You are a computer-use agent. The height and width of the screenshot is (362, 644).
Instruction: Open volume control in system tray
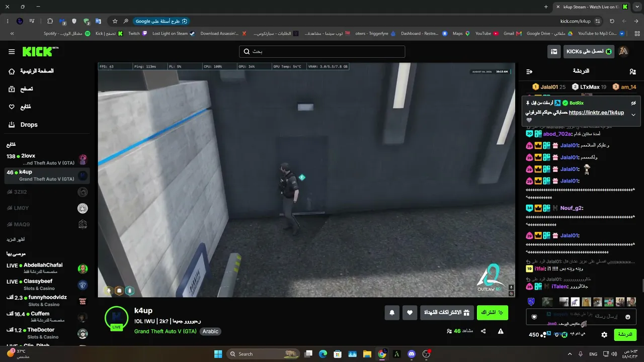click(613, 354)
